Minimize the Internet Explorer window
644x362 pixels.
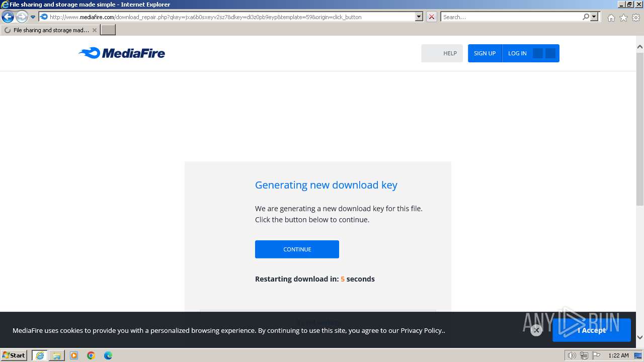[621, 5]
